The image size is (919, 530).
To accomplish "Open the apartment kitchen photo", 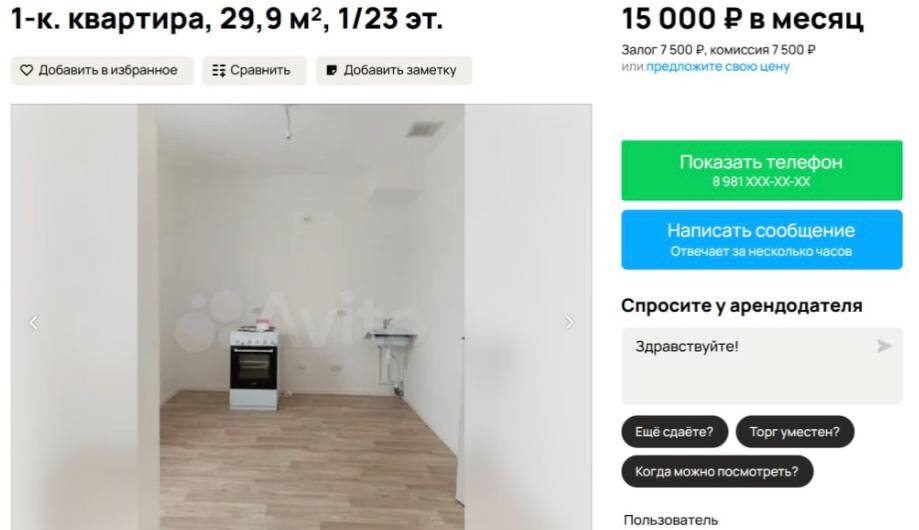I will click(301, 317).
